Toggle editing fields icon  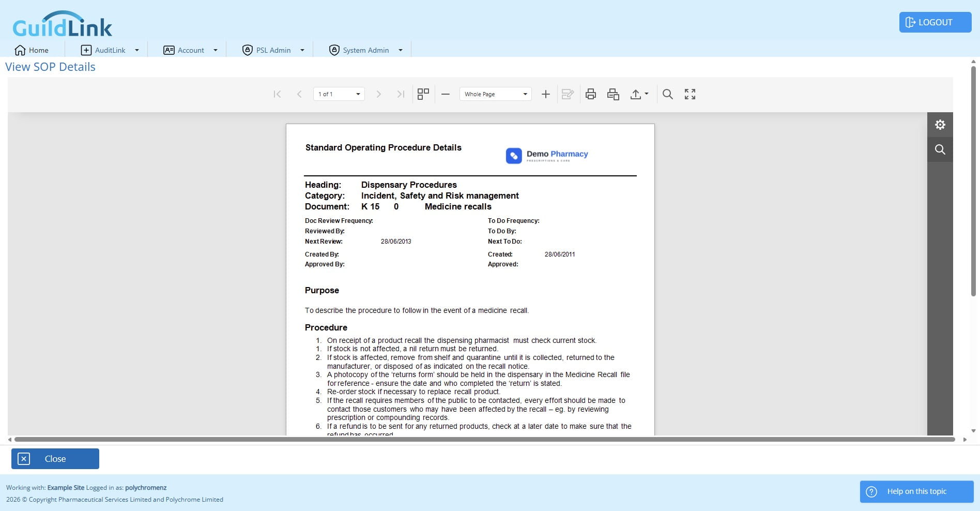(x=568, y=94)
